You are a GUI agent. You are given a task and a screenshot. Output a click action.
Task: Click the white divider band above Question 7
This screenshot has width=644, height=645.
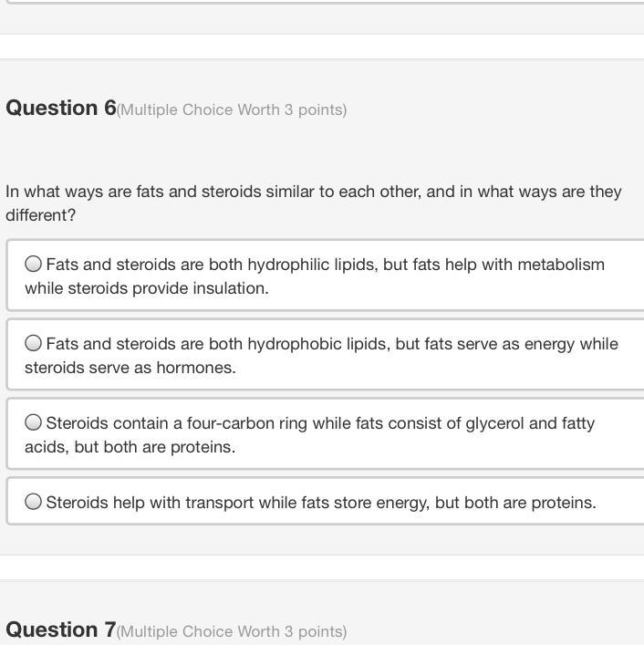[x=322, y=567]
